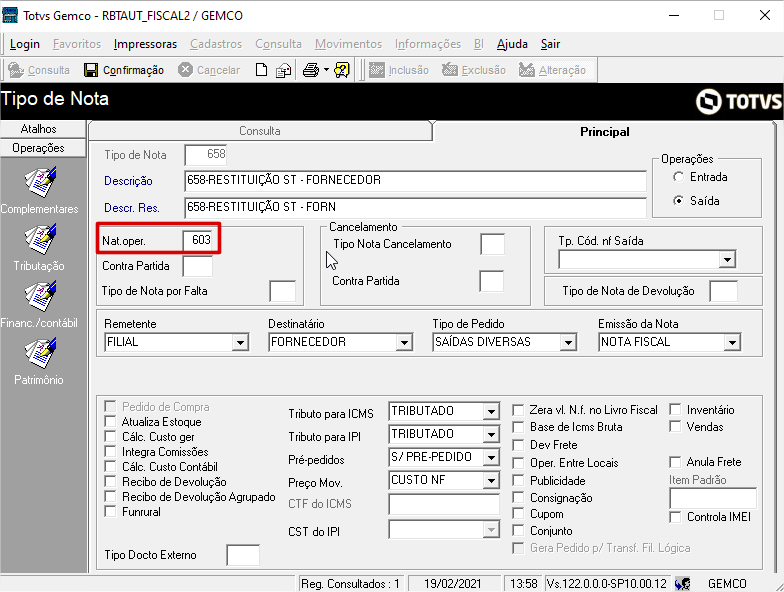Click the Consulta toolbar icon

(16, 70)
